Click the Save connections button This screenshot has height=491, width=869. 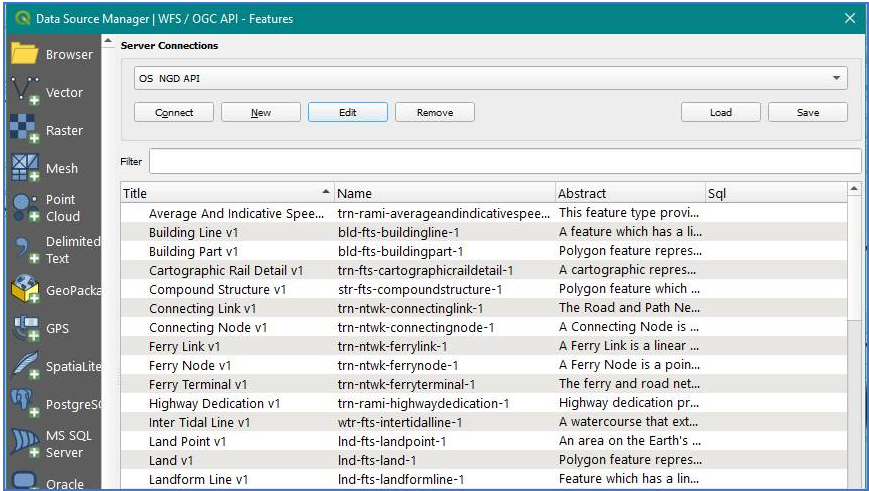(807, 112)
